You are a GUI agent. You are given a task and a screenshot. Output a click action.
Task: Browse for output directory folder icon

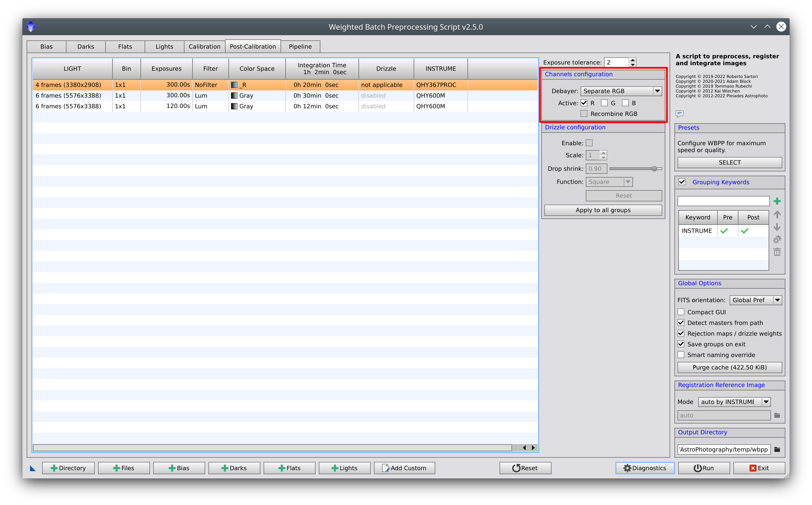[777, 449]
